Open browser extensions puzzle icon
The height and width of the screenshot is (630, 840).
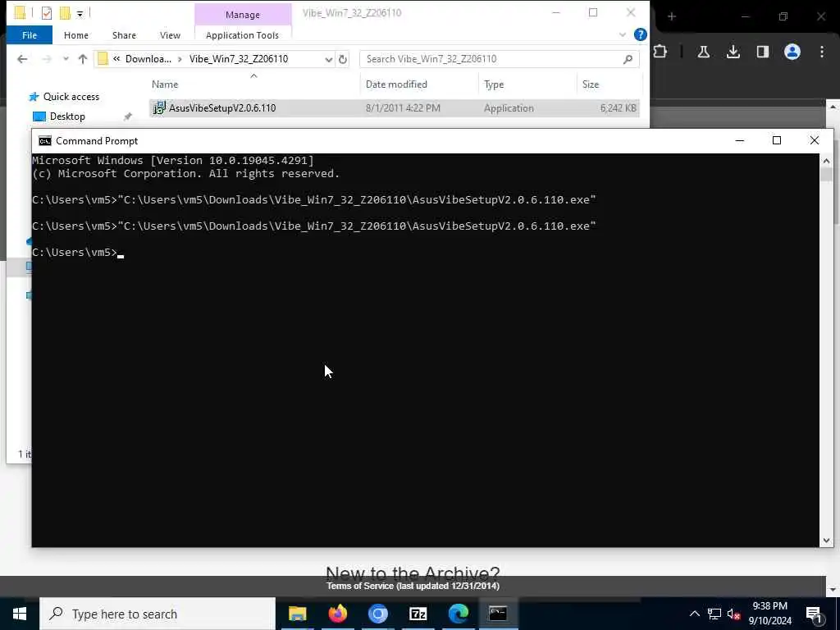point(660,52)
